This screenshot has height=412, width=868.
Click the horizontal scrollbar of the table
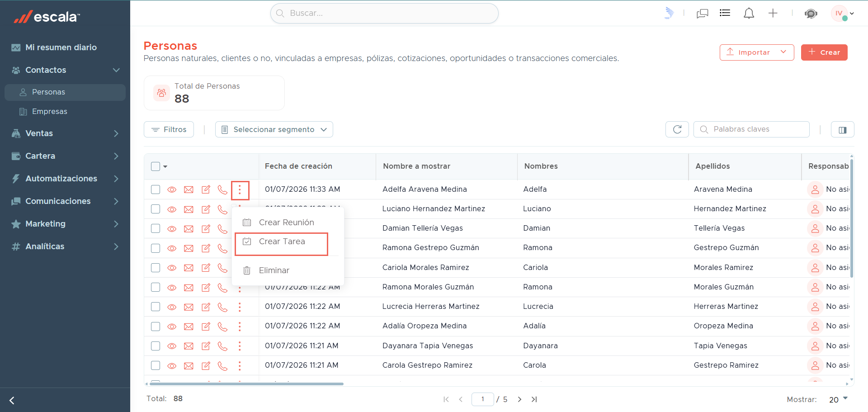(x=246, y=384)
